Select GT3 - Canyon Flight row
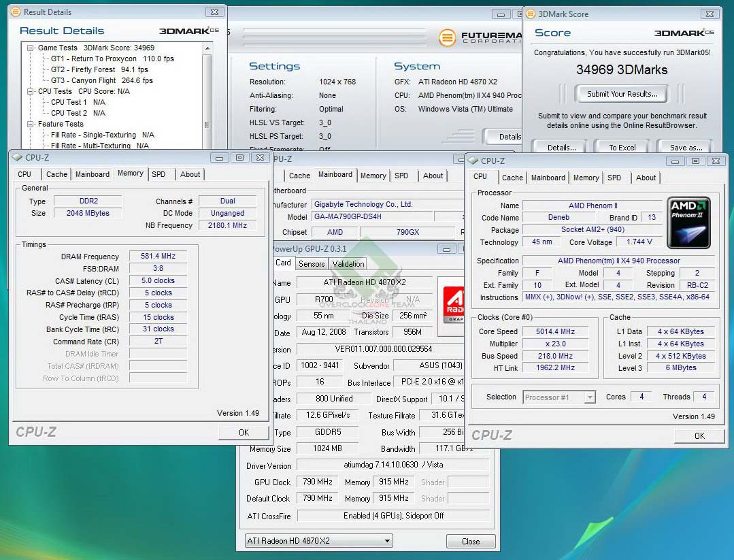The width and height of the screenshot is (734, 560). [101, 80]
